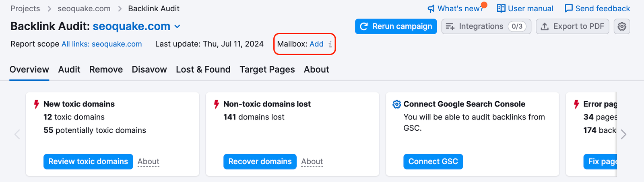
Task: Open the settings gear icon
Action: click(622, 27)
